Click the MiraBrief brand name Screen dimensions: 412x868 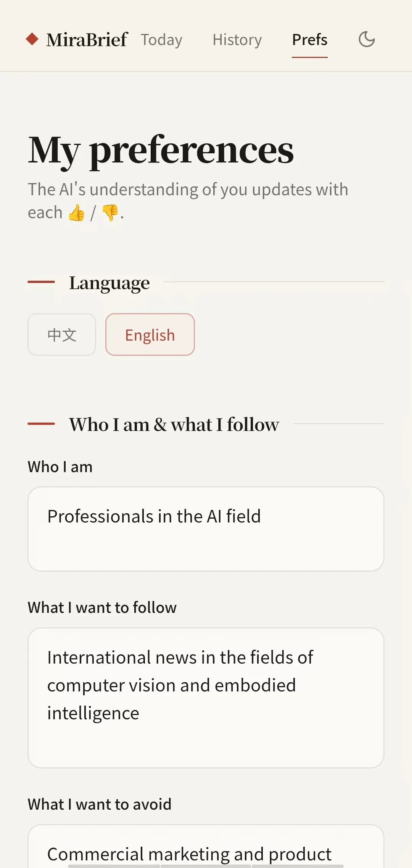click(x=87, y=40)
